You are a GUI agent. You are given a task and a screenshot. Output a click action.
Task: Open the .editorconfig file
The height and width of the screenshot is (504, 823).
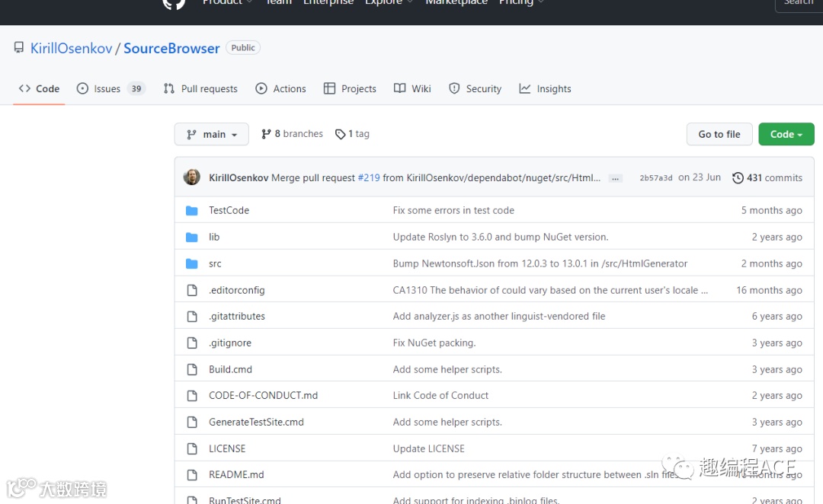point(237,290)
